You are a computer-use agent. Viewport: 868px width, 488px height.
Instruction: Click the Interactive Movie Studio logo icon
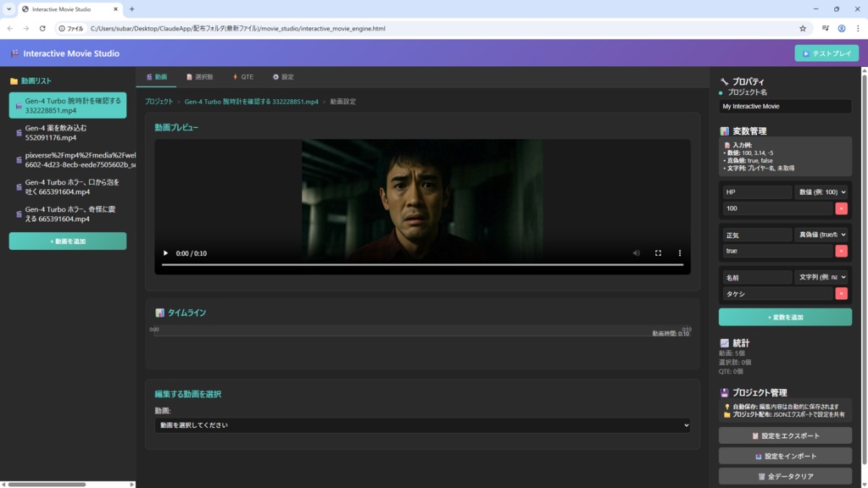coord(15,53)
